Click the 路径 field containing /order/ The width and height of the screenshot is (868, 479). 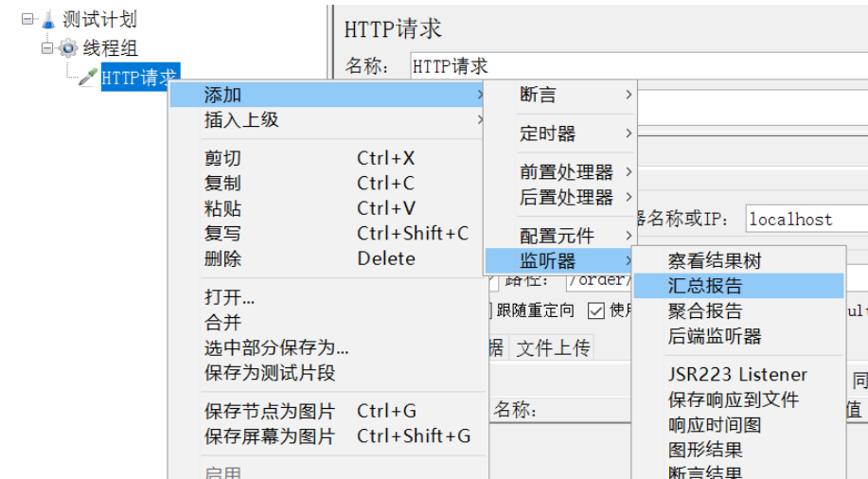[x=599, y=281]
